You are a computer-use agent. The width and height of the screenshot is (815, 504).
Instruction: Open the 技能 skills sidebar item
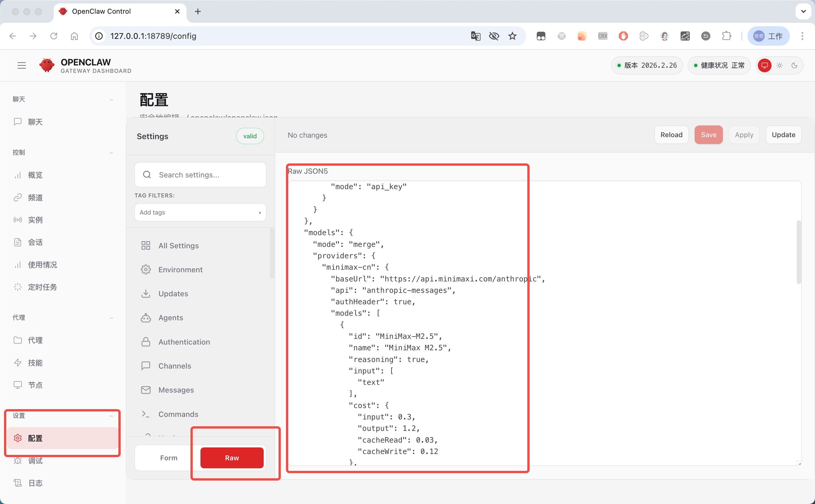[35, 363]
